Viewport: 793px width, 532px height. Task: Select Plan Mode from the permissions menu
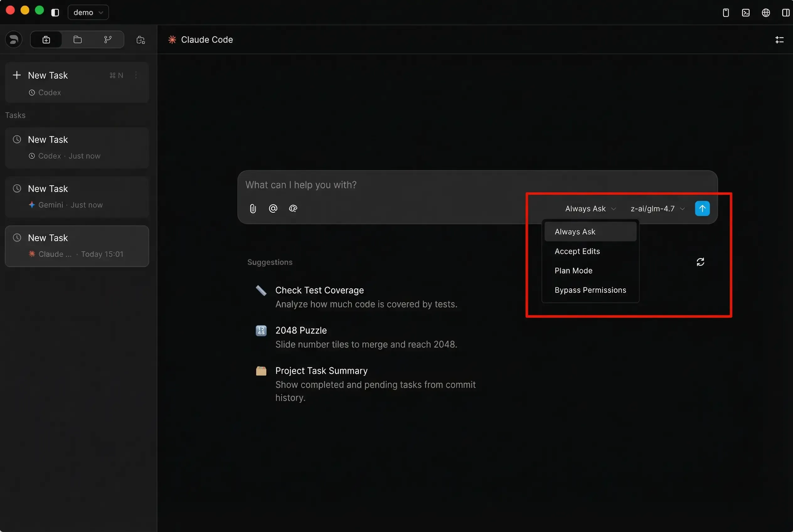click(x=573, y=270)
